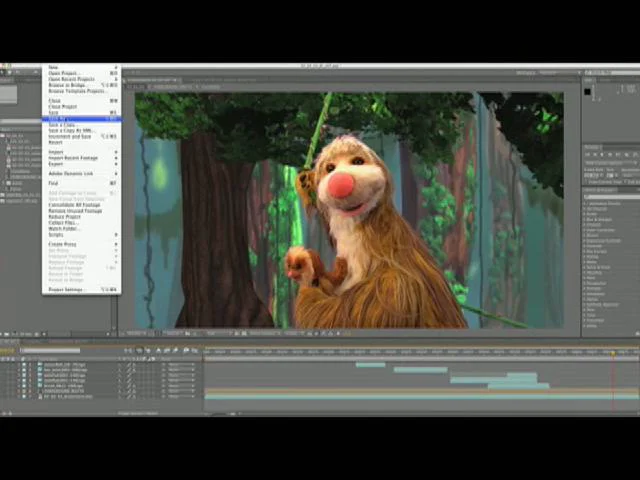
Task: Open Adobe Dynamic Link submenu
Action: tap(82, 173)
